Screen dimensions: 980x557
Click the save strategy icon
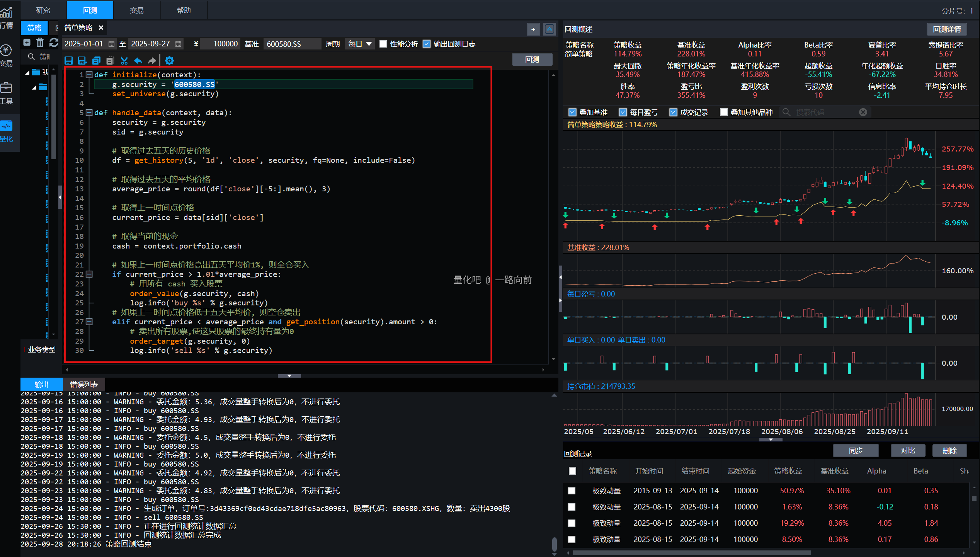click(x=69, y=61)
